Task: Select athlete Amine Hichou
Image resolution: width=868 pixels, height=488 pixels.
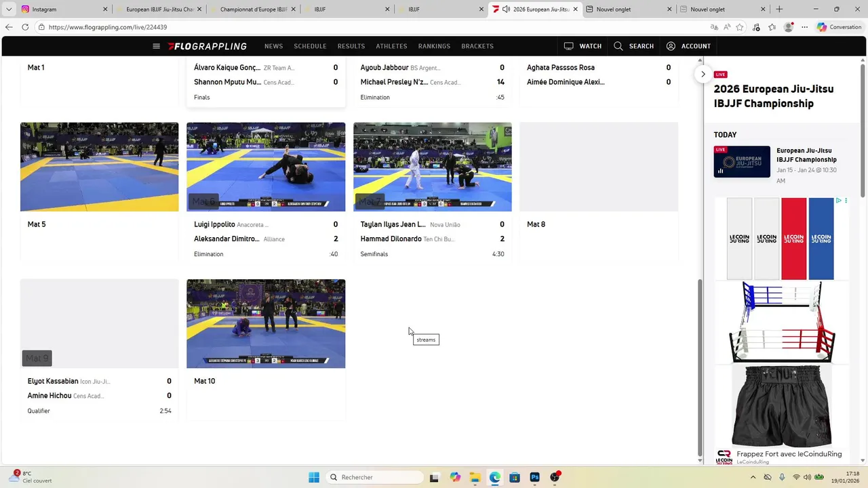Action: click(50, 396)
